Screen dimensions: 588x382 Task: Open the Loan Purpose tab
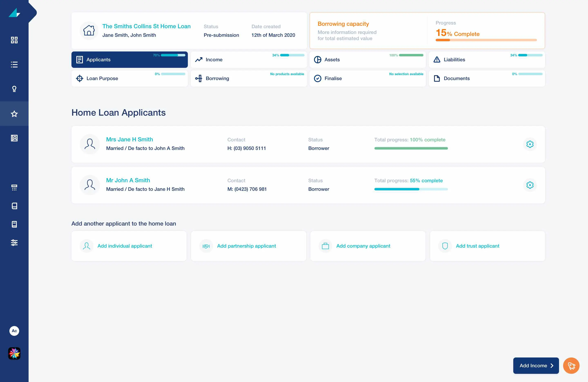(129, 78)
